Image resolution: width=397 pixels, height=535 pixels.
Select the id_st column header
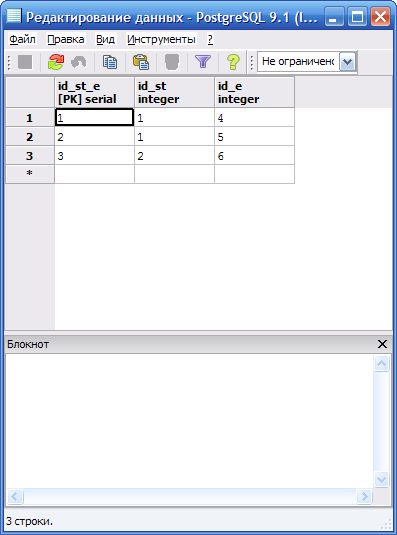click(x=174, y=92)
